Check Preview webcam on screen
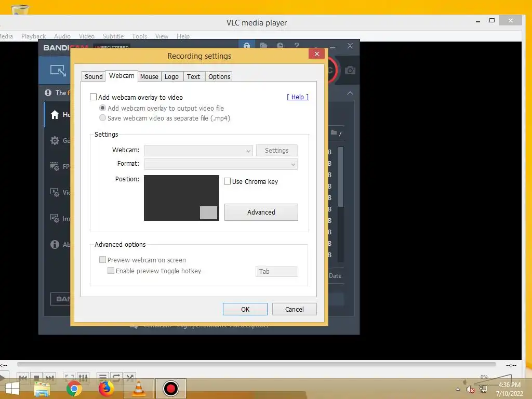Image resolution: width=532 pixels, height=399 pixels. pyautogui.click(x=102, y=260)
